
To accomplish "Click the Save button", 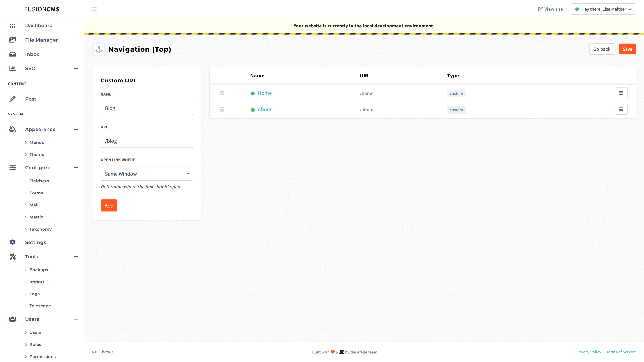I will coord(627,49).
